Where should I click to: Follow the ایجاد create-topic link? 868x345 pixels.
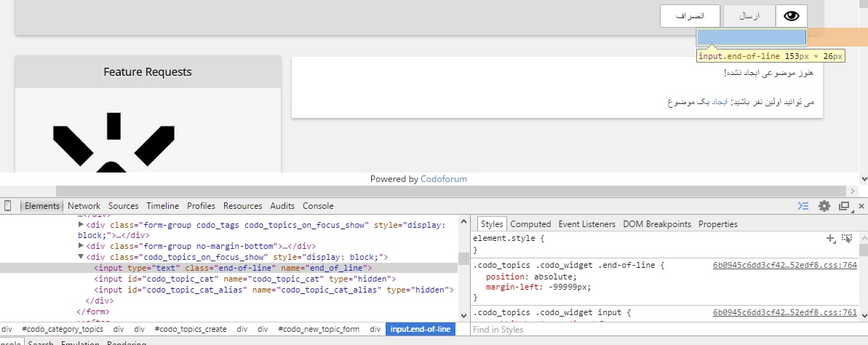[x=719, y=103]
